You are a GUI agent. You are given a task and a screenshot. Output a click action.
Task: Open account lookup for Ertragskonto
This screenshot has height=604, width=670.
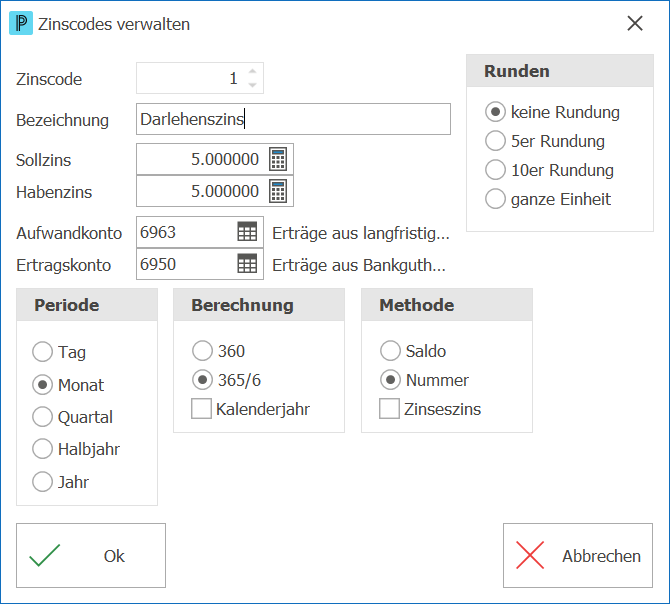[247, 264]
